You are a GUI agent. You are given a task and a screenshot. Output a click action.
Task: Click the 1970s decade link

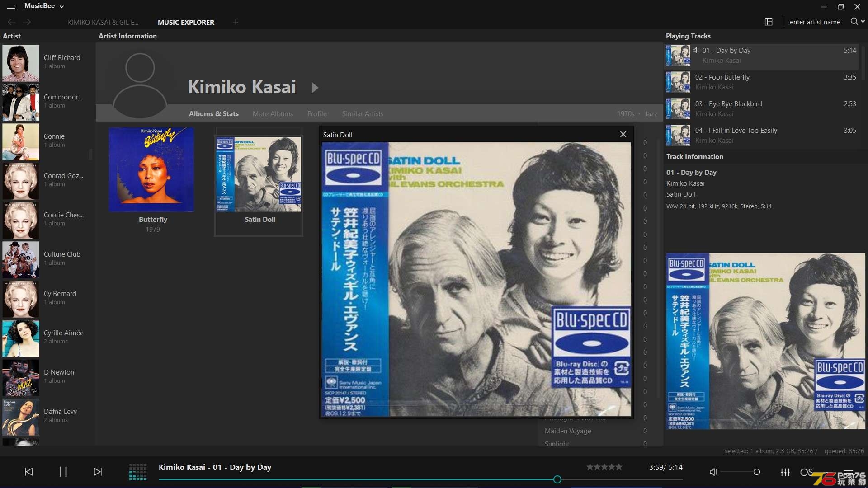(x=626, y=114)
